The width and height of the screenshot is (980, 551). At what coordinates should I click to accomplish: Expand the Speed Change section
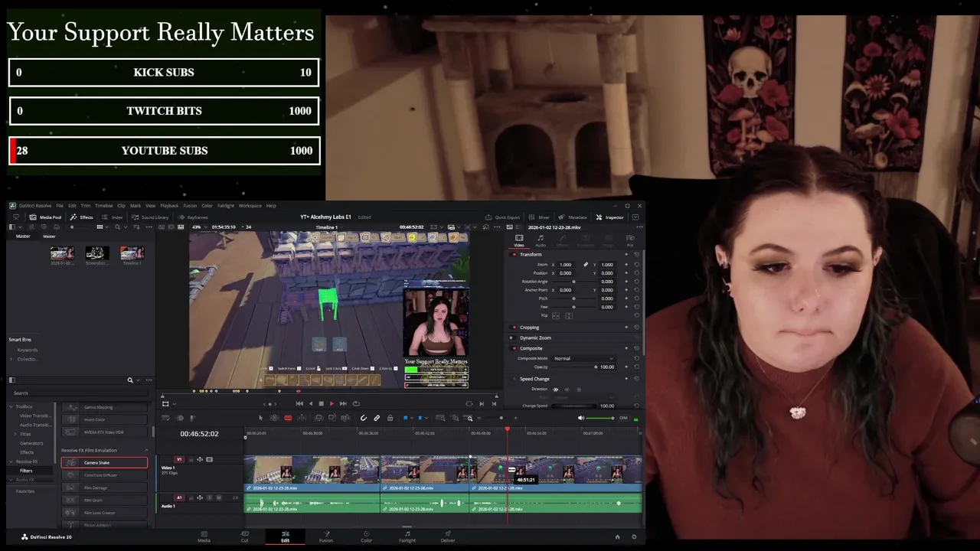(x=534, y=379)
